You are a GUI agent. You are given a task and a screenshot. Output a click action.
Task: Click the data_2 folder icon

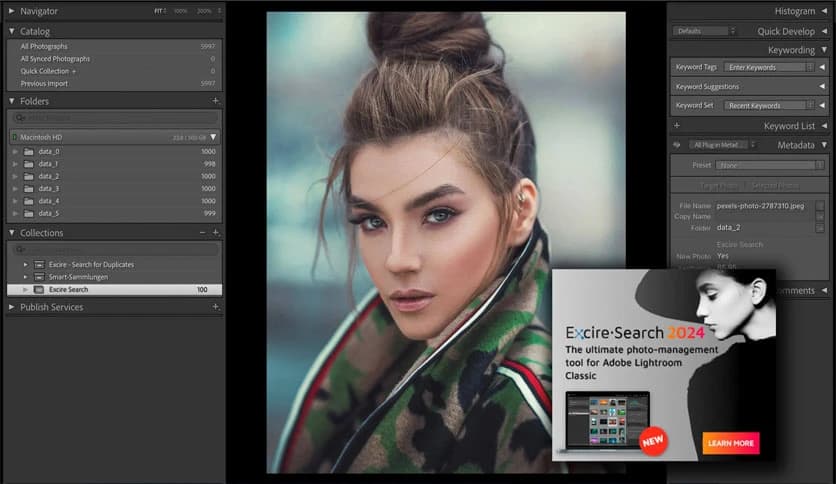29,176
